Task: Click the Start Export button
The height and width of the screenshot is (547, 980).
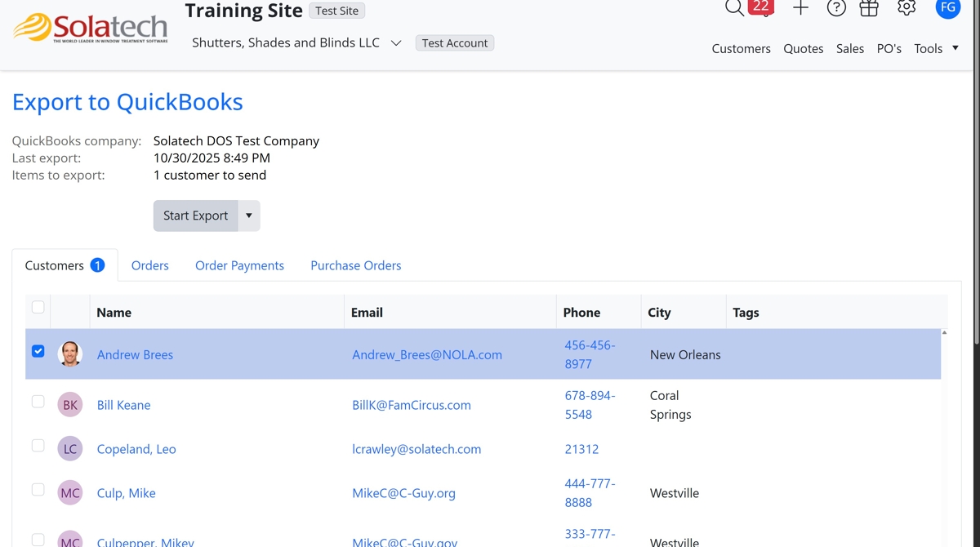Action: pos(196,216)
